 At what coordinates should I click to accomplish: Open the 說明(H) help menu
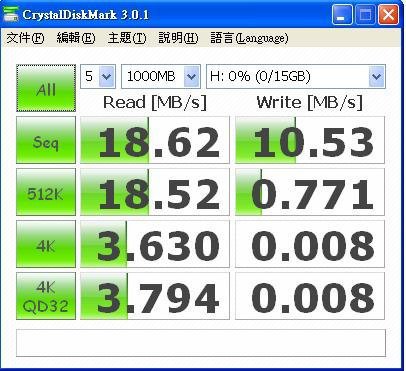tap(178, 38)
